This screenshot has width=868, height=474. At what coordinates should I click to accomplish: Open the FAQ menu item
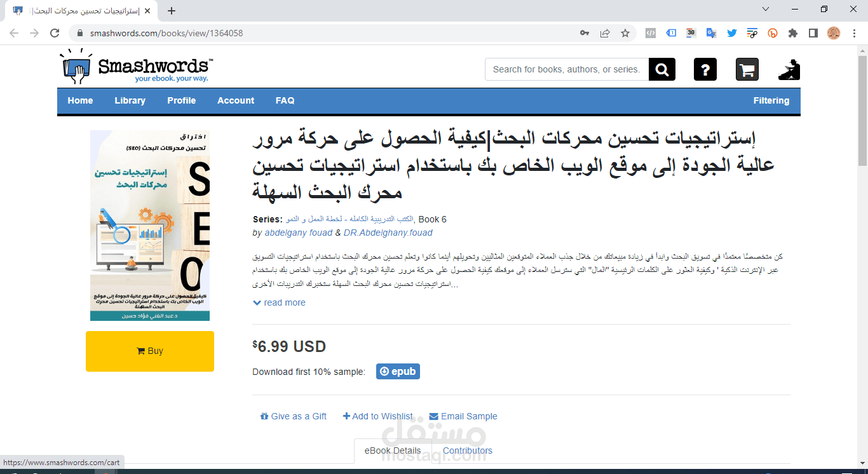285,100
